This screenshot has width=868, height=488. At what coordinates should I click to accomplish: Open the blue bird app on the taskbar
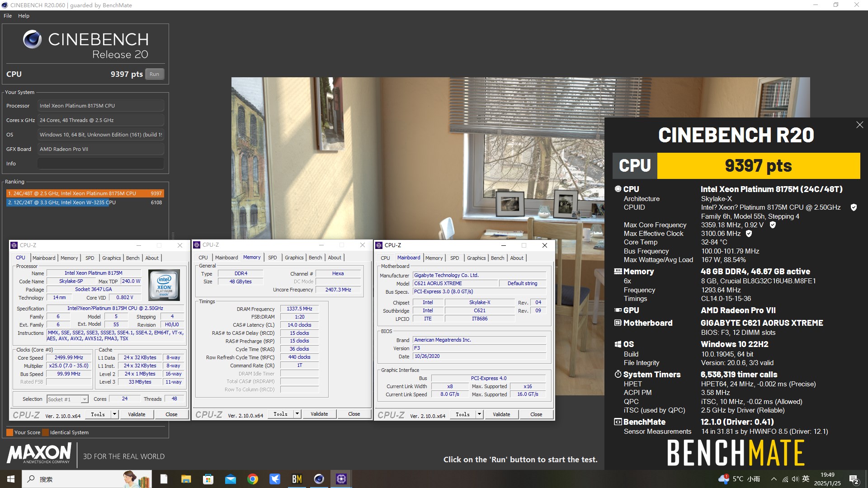(x=275, y=479)
